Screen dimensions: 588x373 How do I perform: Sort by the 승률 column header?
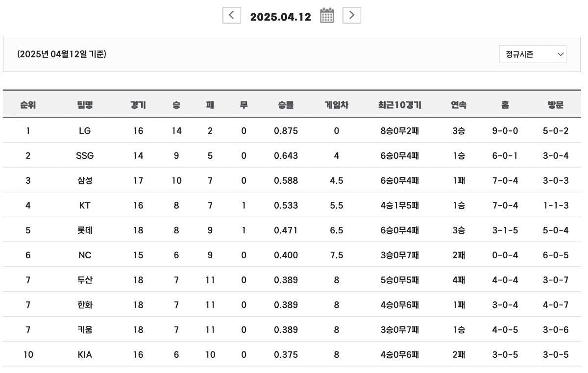[286, 104]
